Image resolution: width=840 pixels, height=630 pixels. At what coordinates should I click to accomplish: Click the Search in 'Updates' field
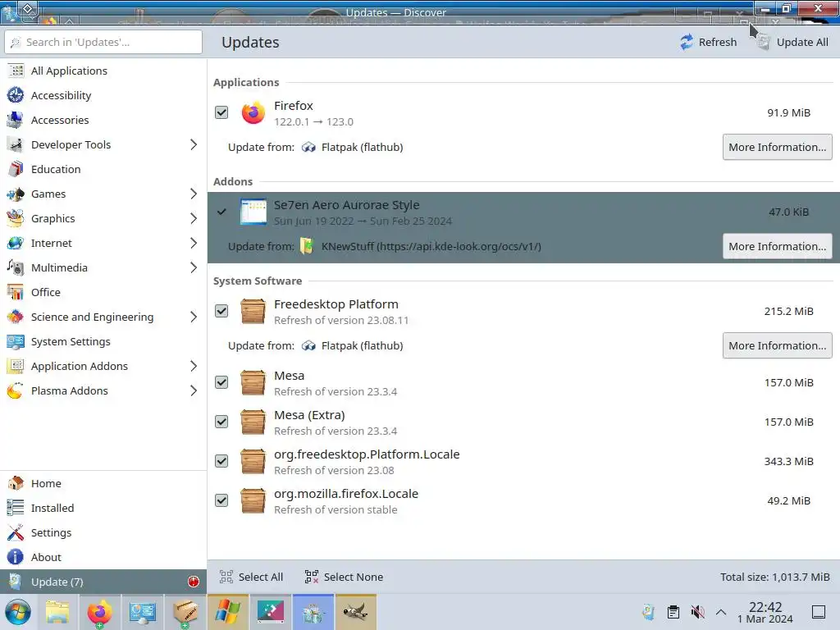pos(103,42)
